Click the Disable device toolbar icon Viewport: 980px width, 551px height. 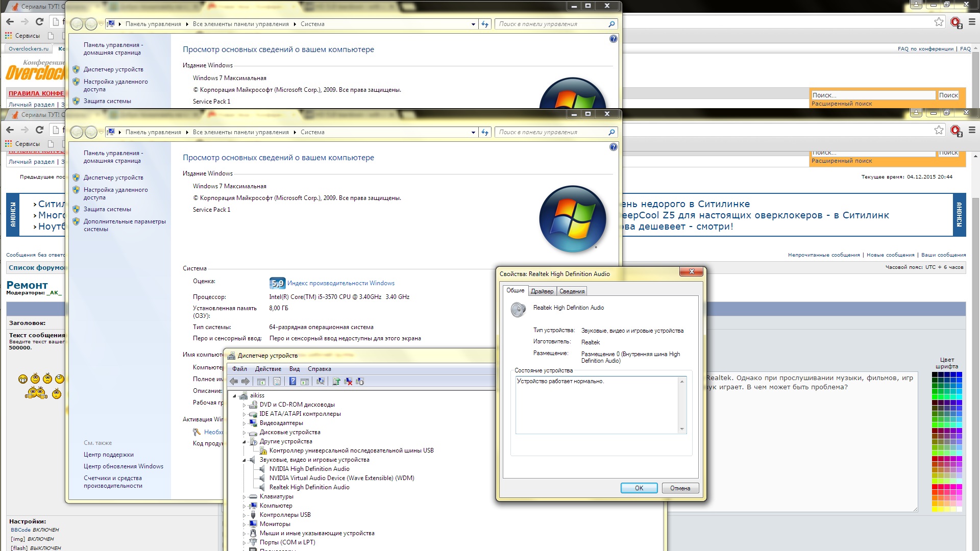coord(360,381)
